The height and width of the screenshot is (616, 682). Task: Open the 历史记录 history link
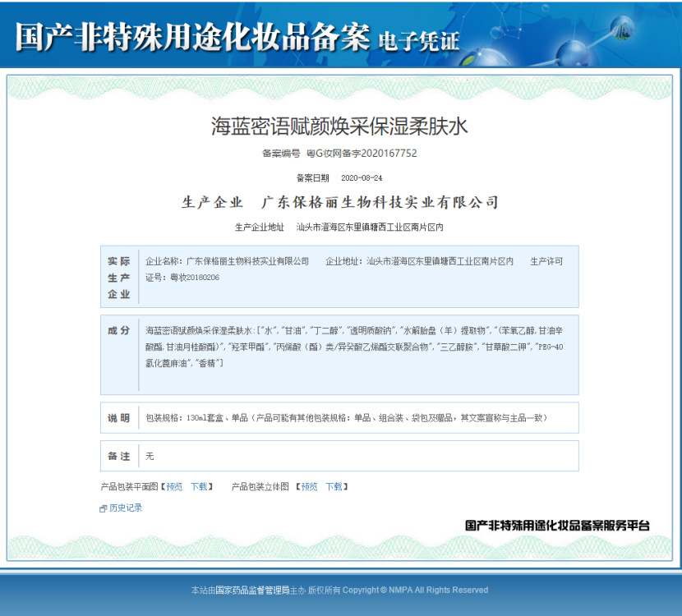coord(126,508)
